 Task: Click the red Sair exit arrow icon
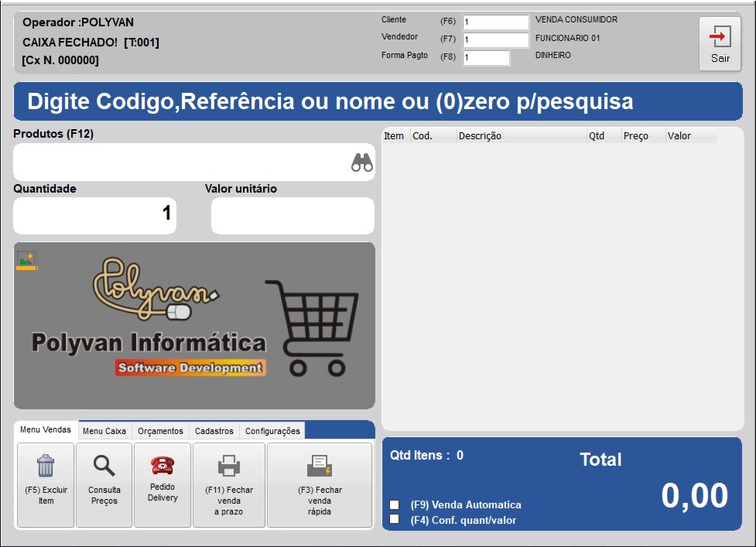pyautogui.click(x=720, y=36)
